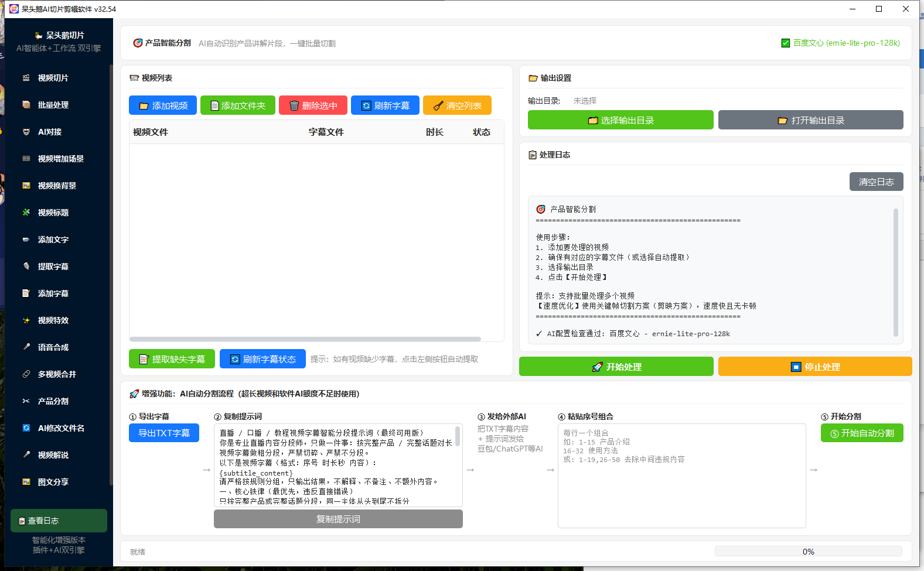
Task: Click the 添加文件夹 button
Action: click(238, 105)
